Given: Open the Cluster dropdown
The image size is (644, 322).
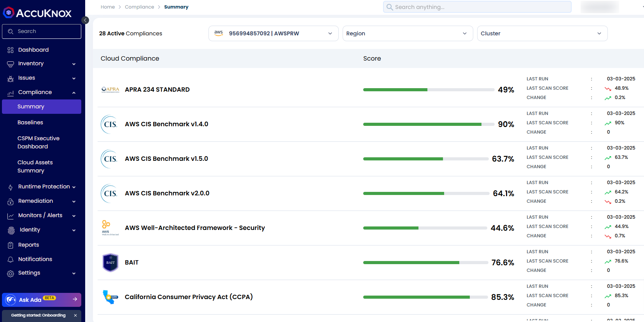Looking at the screenshot, I should click(542, 33).
